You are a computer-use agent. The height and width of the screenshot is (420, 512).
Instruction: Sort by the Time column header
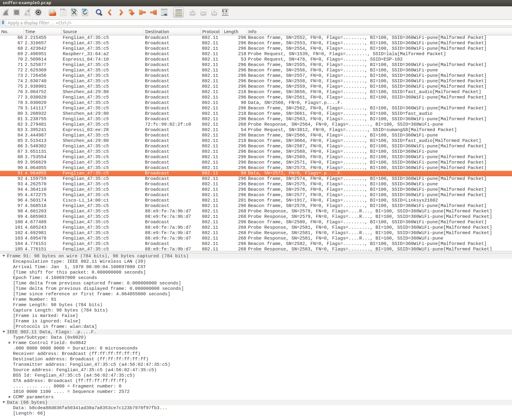42,32
